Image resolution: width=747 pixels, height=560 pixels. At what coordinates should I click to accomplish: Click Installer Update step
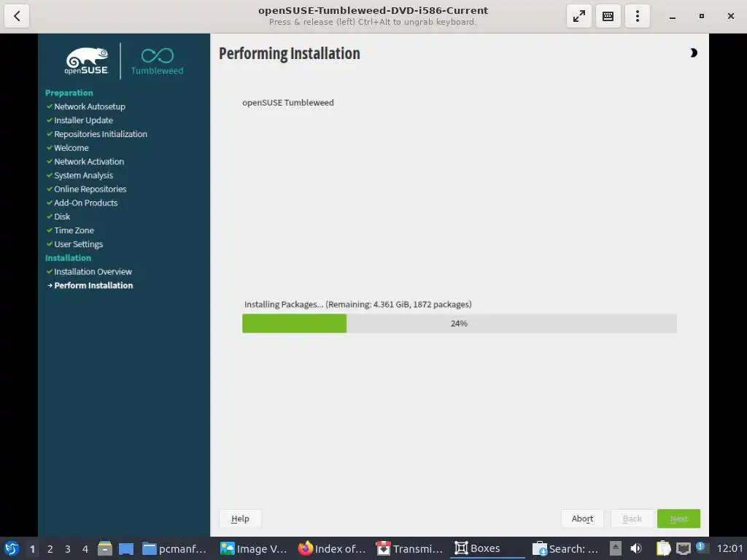pyautogui.click(x=83, y=120)
